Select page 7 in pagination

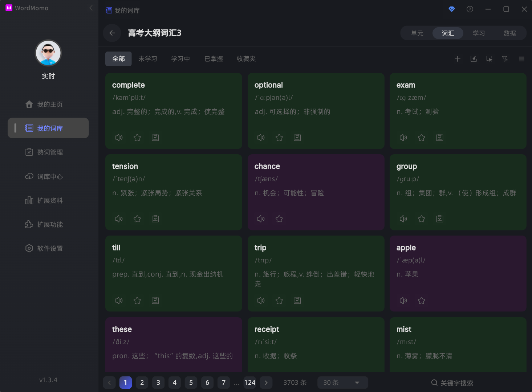click(224, 383)
